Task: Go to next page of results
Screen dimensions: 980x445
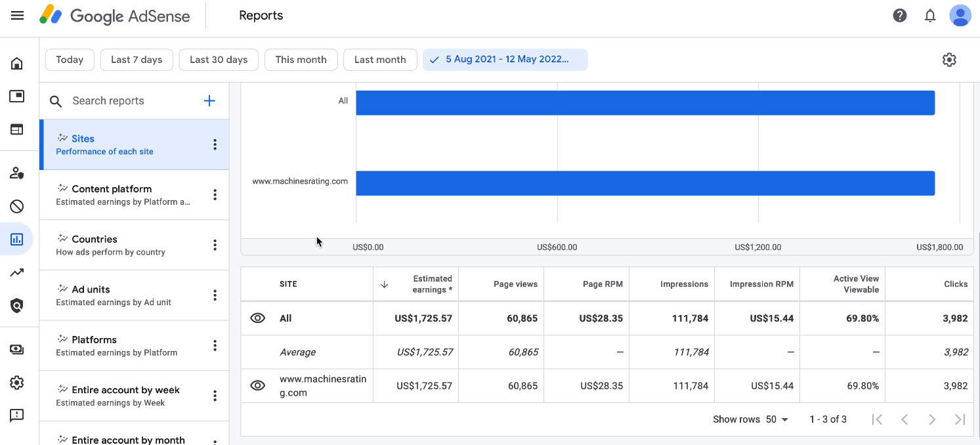Action: coord(932,419)
